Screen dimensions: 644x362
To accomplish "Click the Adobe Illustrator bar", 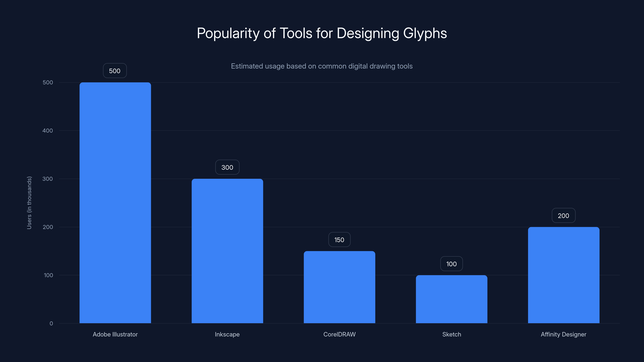I will click(115, 203).
